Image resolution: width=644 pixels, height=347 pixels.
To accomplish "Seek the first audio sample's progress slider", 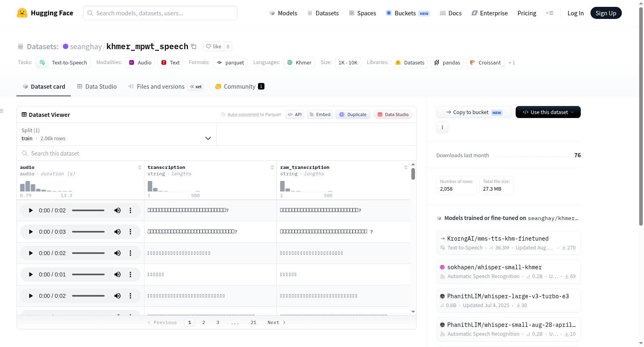I will tap(88, 210).
